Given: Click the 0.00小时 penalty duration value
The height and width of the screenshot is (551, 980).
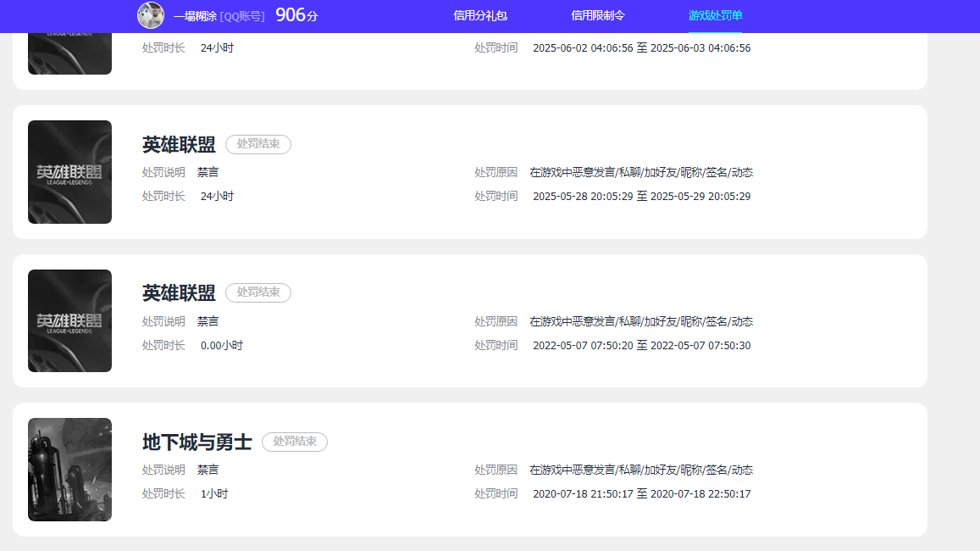Looking at the screenshot, I should point(222,346).
